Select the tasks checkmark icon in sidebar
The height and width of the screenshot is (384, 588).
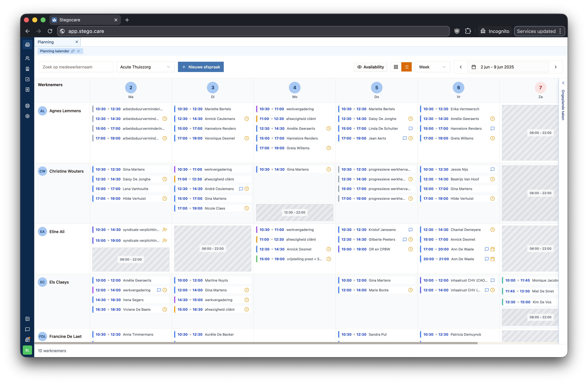tap(27, 79)
